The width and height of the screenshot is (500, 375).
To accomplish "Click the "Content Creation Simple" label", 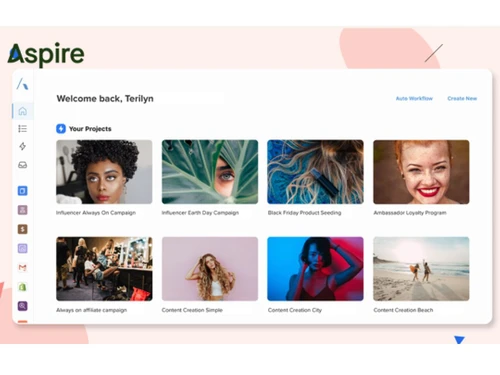I will click(192, 310).
